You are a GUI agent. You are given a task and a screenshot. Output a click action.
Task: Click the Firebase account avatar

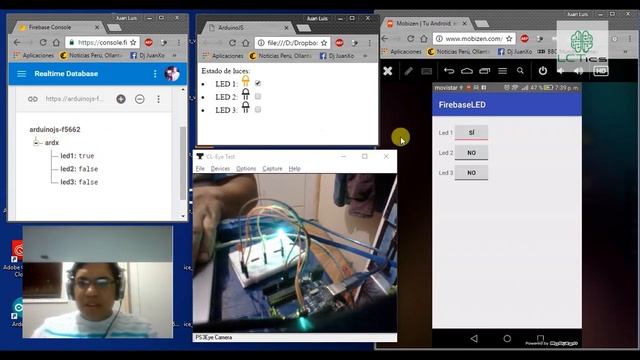(172, 74)
